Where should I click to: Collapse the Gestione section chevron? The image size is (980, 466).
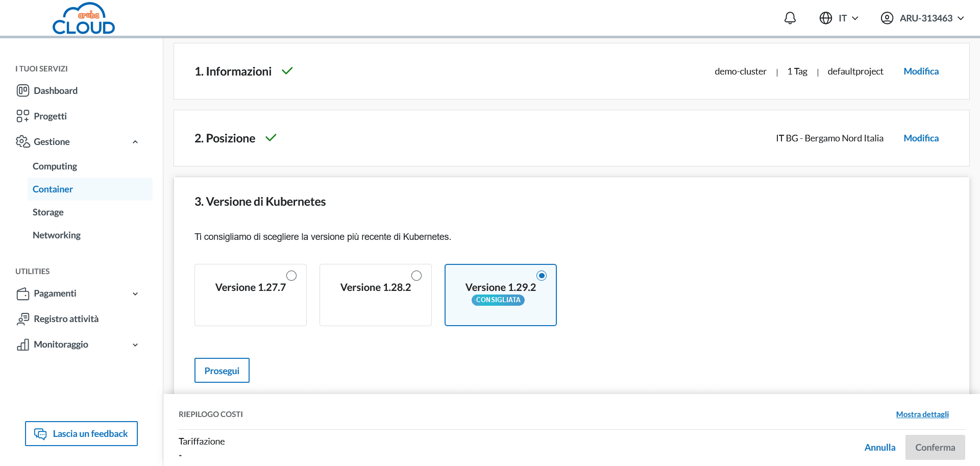[135, 142]
